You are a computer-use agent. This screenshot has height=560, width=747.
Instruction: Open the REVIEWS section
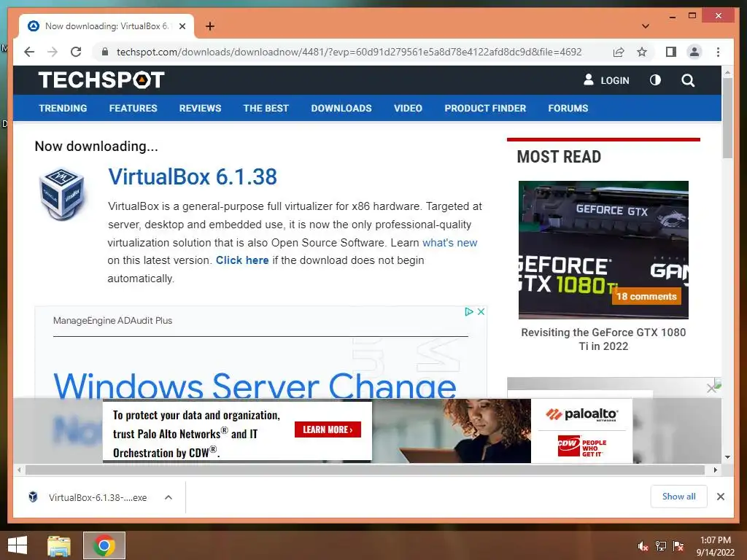[x=200, y=108]
